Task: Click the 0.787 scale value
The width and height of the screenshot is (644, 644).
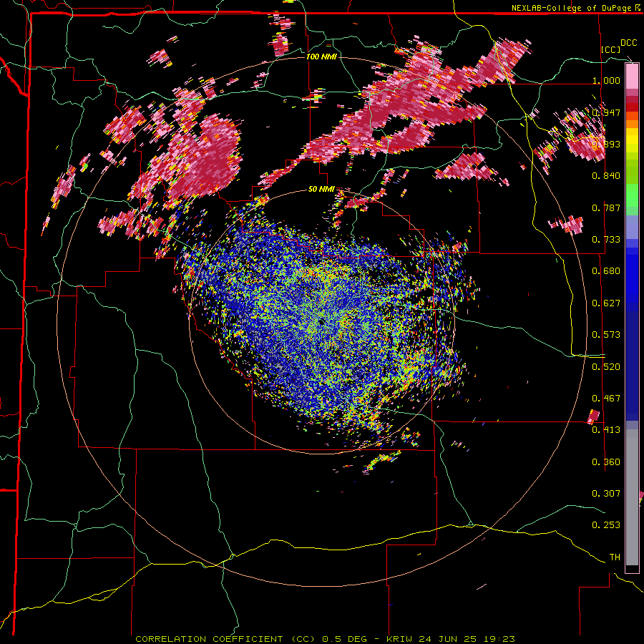Action: [x=606, y=208]
